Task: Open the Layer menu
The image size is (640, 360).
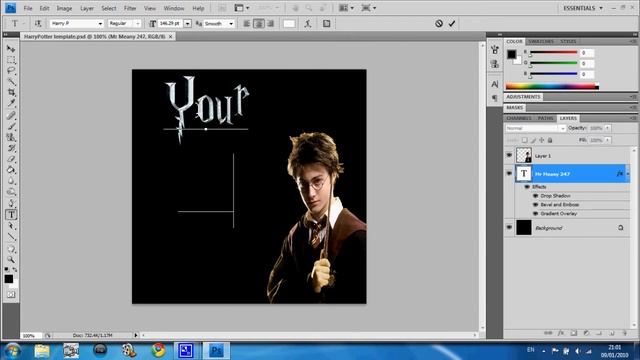Action: 87,8
